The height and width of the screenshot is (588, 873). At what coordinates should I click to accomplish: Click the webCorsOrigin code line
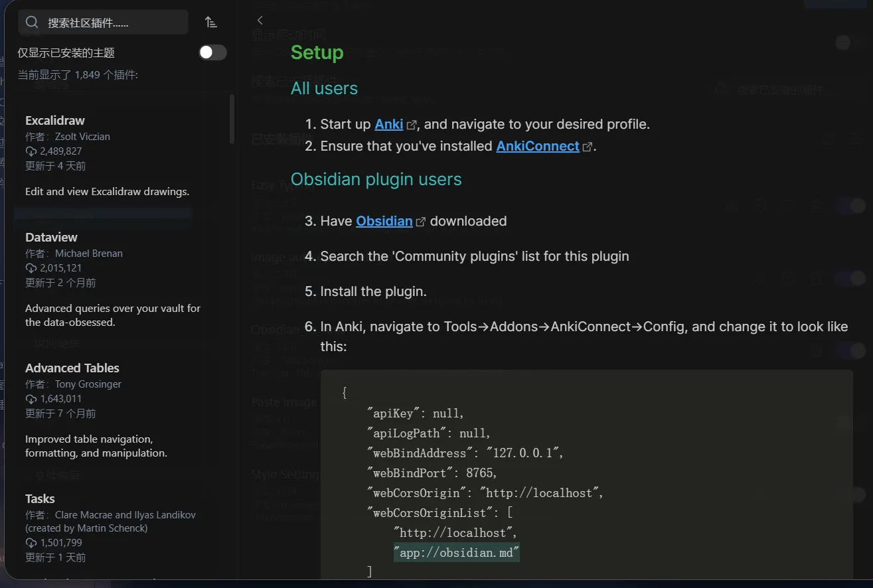point(485,493)
